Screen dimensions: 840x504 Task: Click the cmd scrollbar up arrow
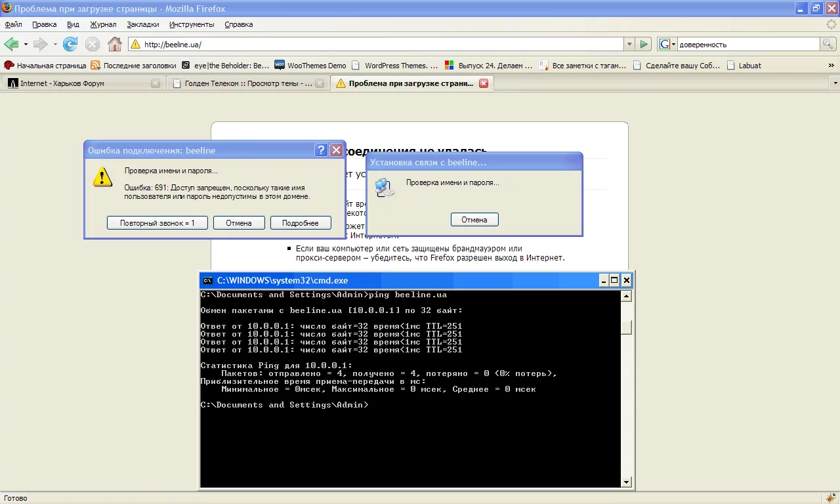(x=627, y=296)
